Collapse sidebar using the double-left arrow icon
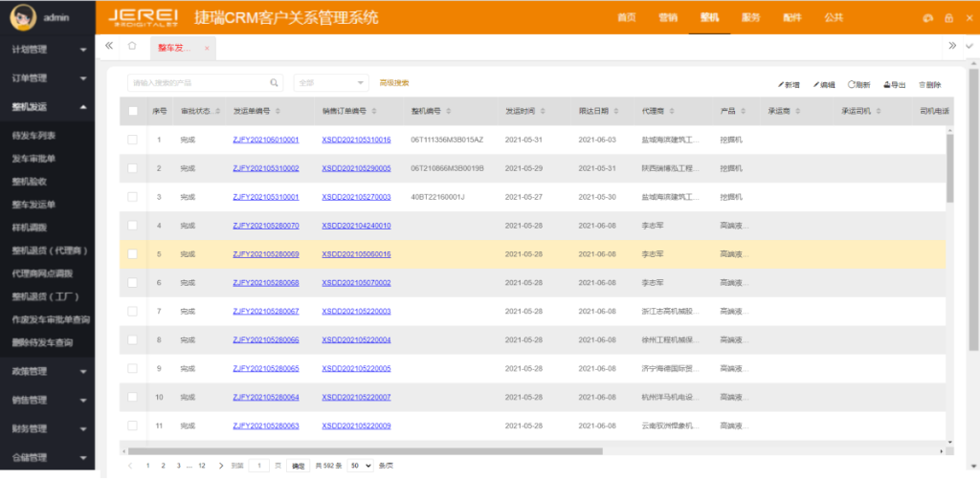The height and width of the screenshot is (479, 980). [x=109, y=46]
